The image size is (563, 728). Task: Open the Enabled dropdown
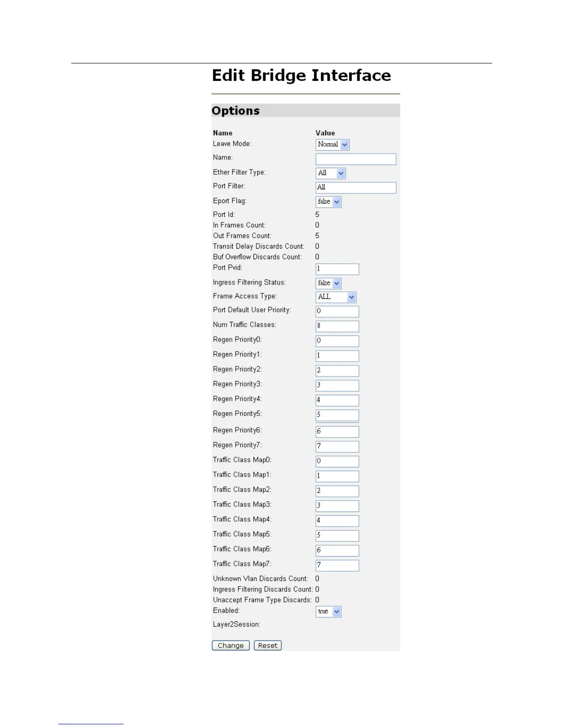[328, 612]
